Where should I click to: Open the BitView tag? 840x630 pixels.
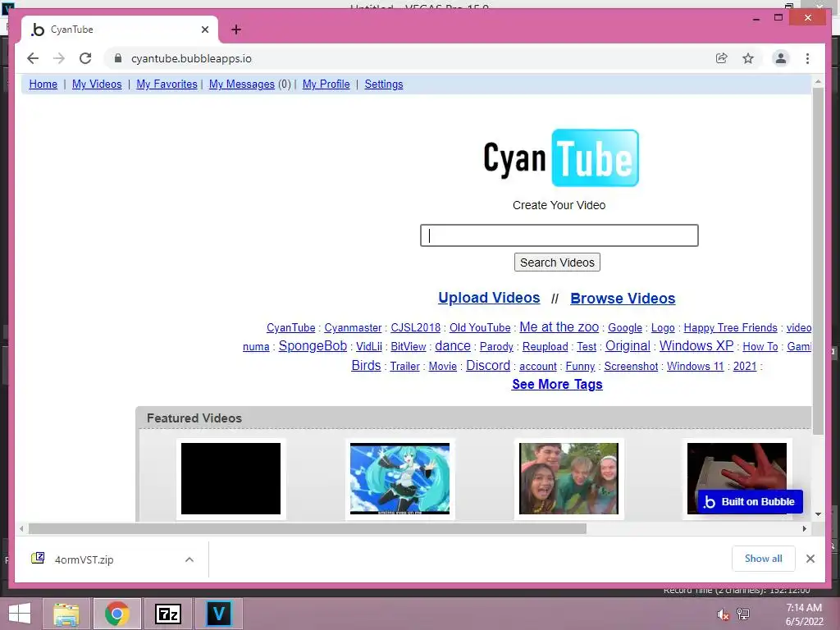pos(409,347)
